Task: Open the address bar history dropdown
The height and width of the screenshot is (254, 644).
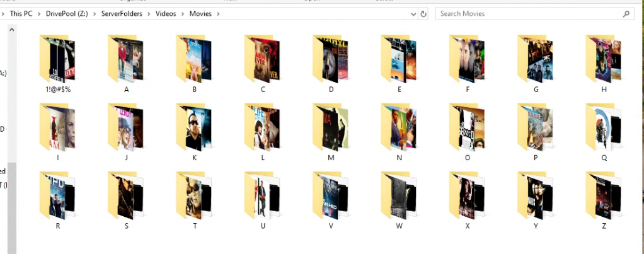Action: point(413,14)
